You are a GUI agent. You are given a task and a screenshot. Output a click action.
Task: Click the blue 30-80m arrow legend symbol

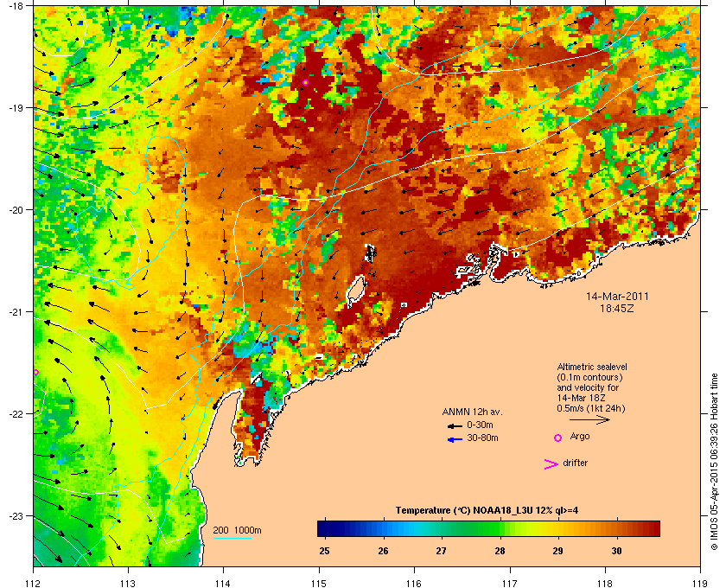point(455,439)
